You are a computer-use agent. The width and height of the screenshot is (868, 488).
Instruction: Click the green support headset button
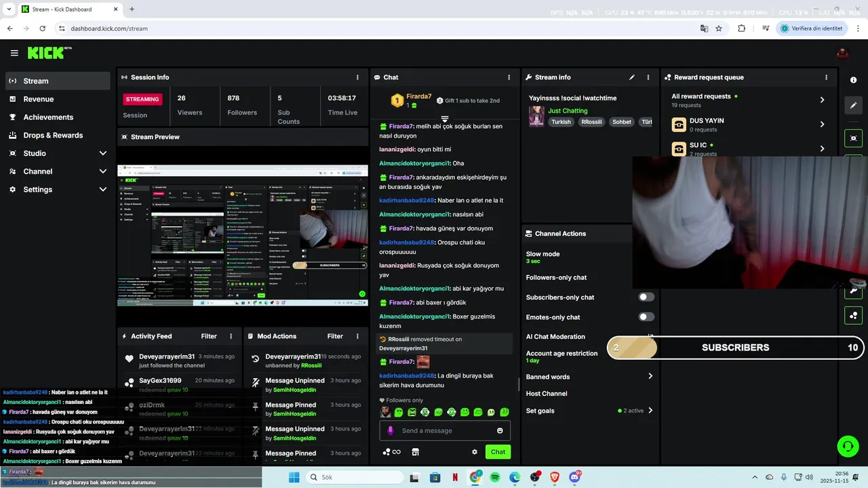click(847, 446)
